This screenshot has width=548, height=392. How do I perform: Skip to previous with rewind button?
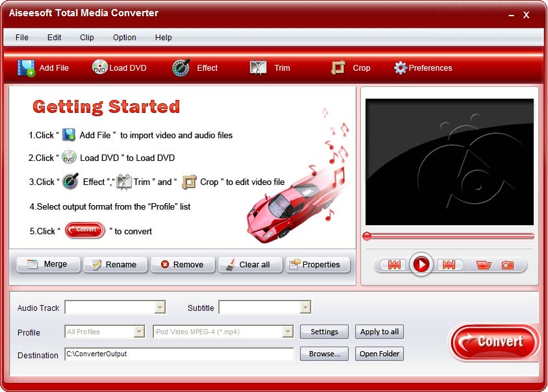point(393,265)
